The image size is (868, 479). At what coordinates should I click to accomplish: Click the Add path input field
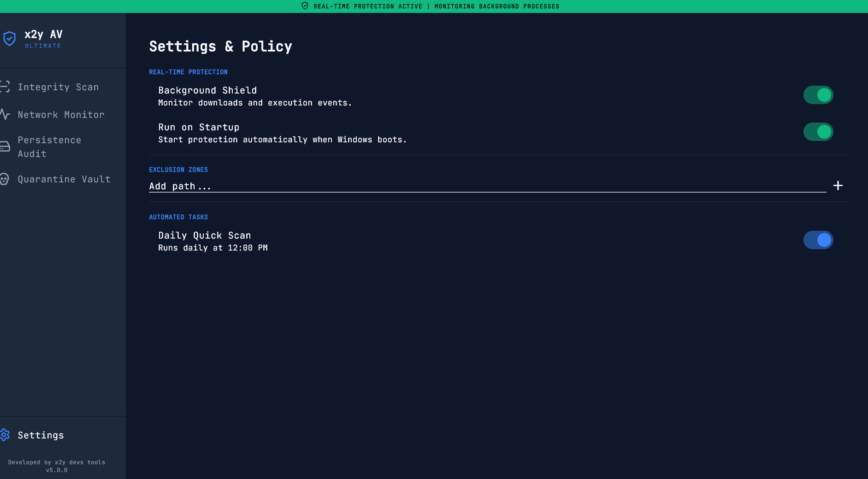(x=323, y=186)
